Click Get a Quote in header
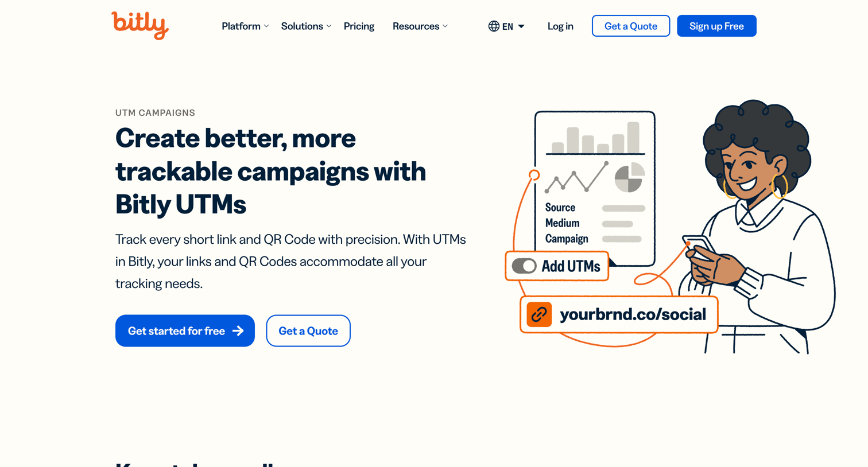The image size is (868, 467). [x=631, y=26]
